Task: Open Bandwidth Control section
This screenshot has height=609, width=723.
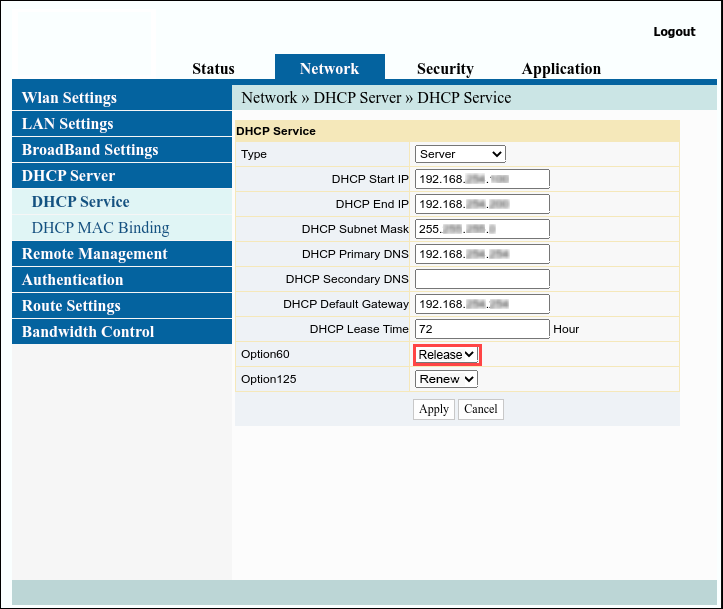Action: 122,331
